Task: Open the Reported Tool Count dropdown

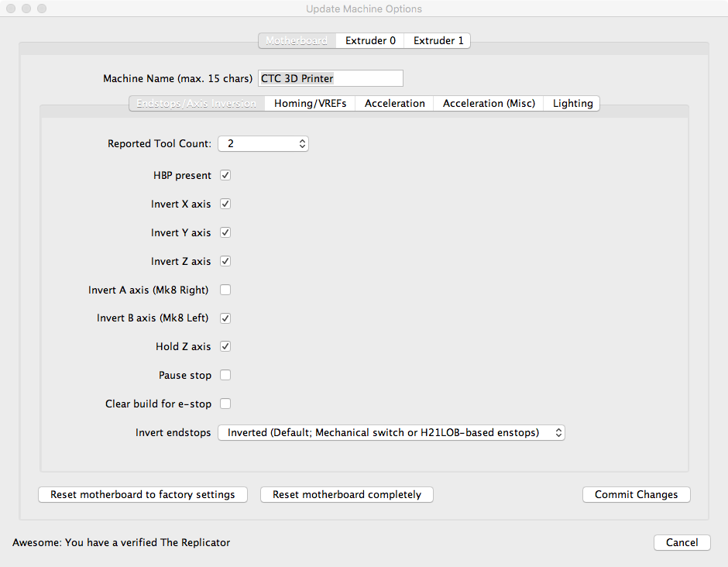Action: (263, 143)
